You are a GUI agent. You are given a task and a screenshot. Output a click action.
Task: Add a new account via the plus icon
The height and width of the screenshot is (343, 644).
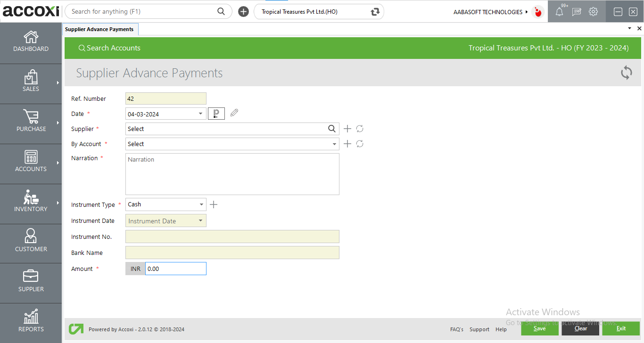(x=347, y=144)
